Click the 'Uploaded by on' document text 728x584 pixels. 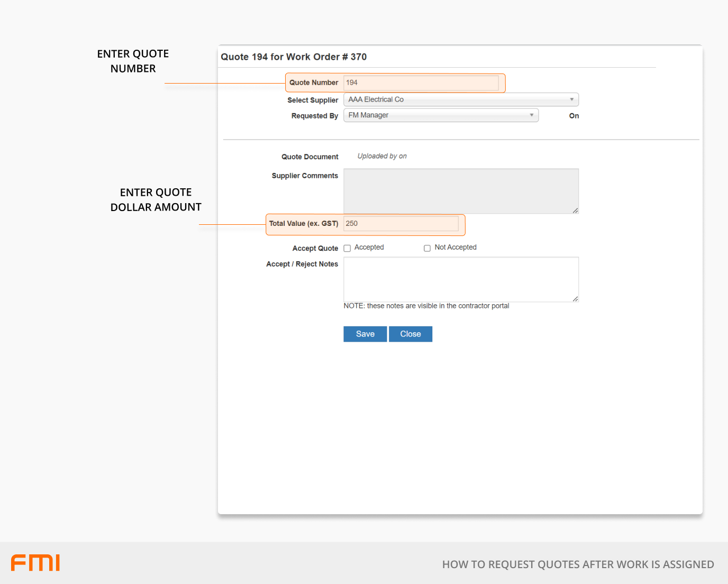[382, 156]
